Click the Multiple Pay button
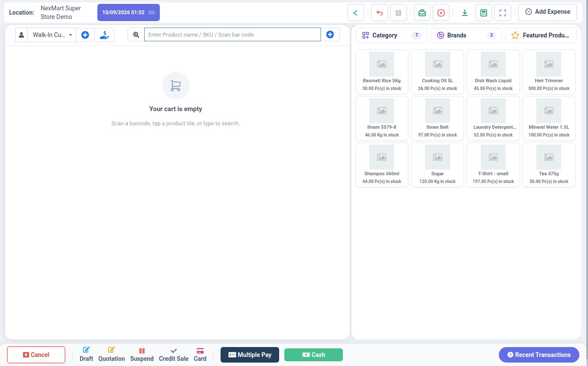Viewport: 588px width, 366px height. [x=250, y=355]
